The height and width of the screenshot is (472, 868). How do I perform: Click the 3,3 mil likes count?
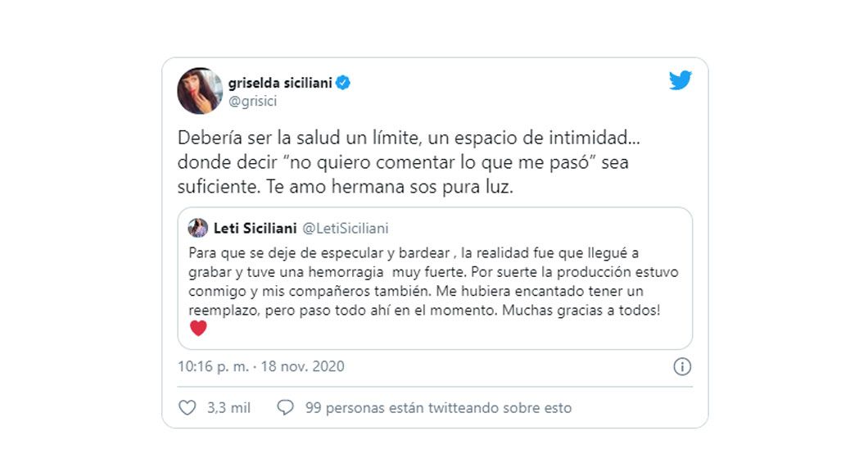[x=228, y=407]
